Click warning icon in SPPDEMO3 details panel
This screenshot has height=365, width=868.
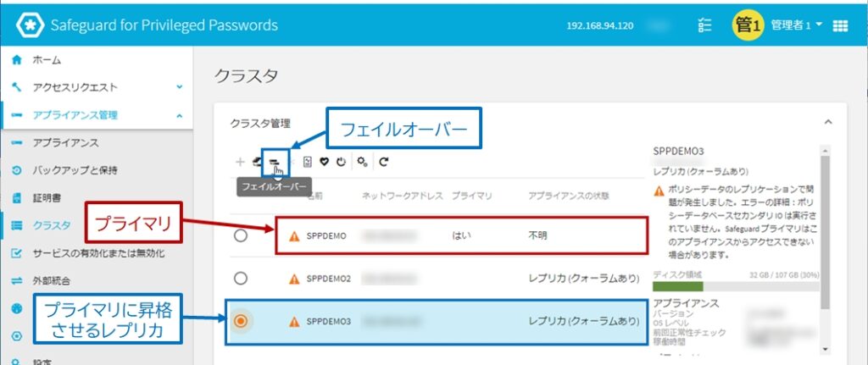coord(659,191)
